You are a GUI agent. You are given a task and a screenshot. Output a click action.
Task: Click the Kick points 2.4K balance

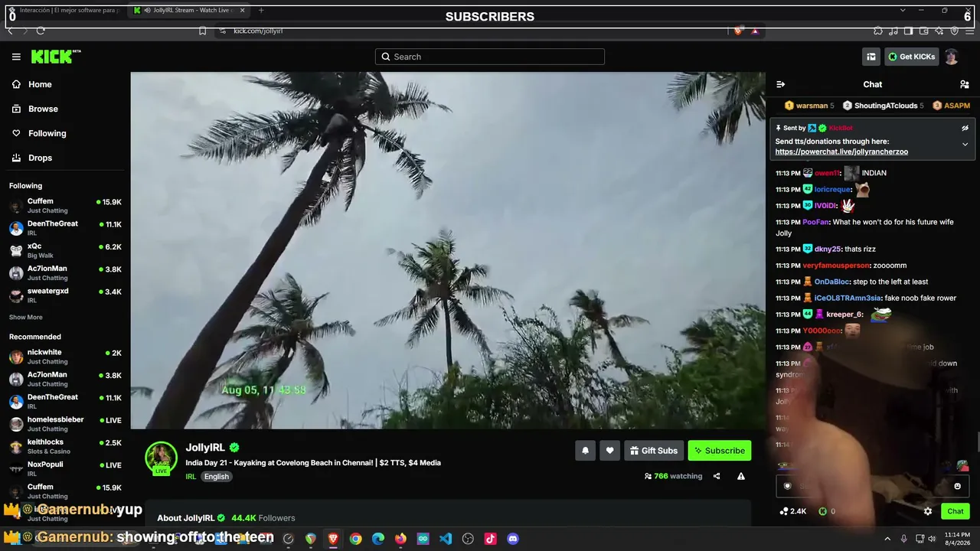point(793,511)
